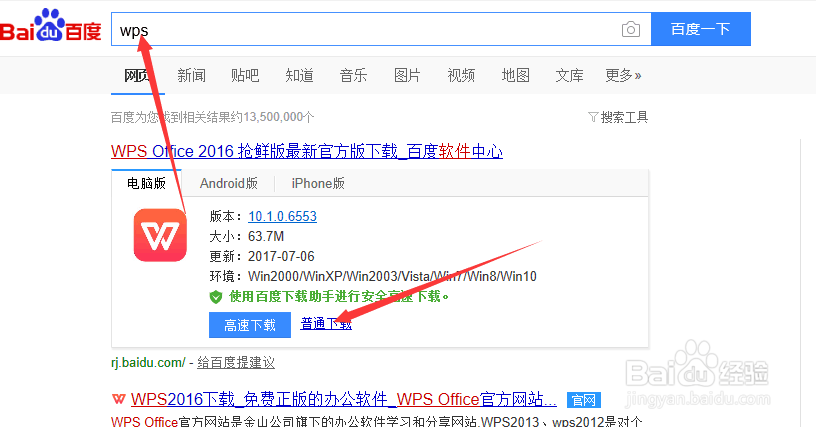The width and height of the screenshot is (816, 427).
Task: Switch to the Android版 tab
Action: coord(228,183)
